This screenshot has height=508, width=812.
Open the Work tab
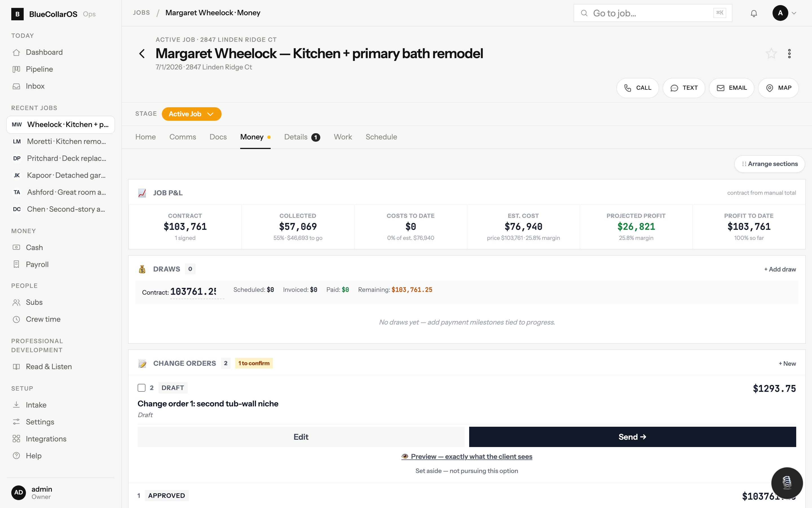[343, 137]
